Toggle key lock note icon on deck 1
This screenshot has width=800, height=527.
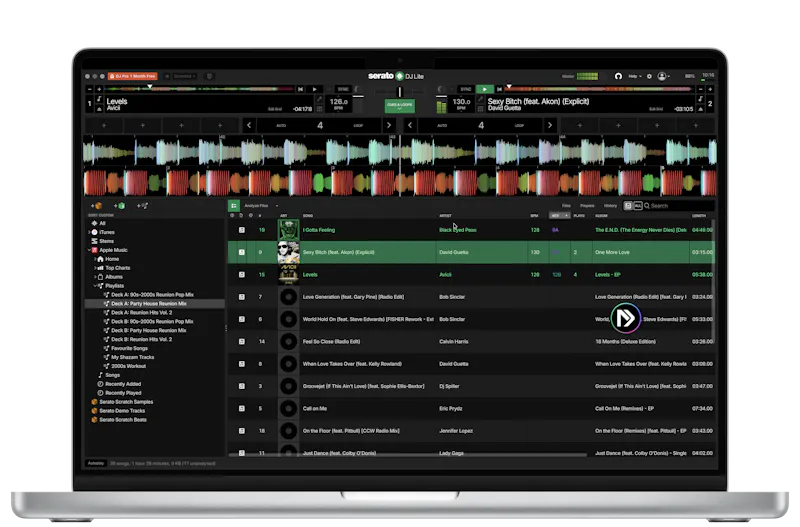click(99, 99)
